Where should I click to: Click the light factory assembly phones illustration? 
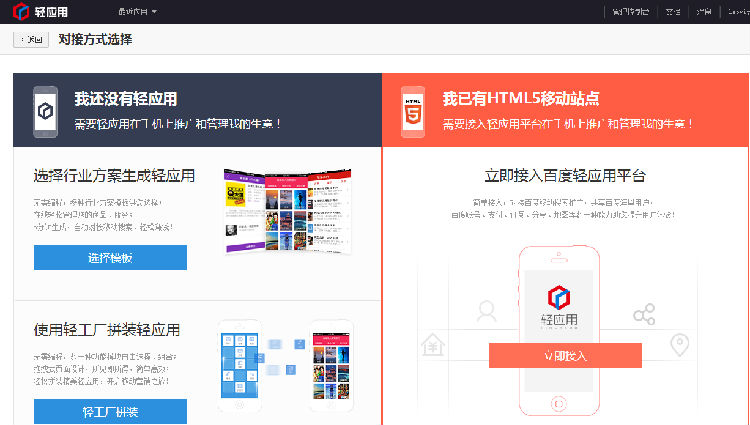tap(286, 366)
